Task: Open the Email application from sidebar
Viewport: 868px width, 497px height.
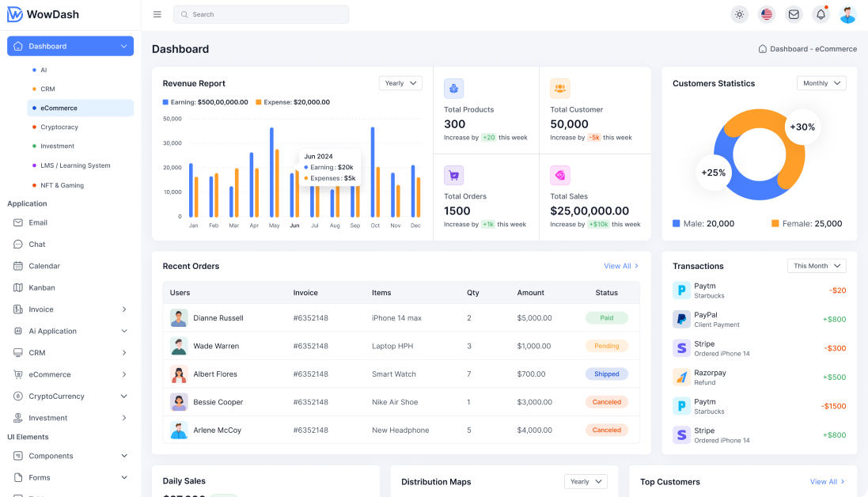Action: click(x=38, y=222)
